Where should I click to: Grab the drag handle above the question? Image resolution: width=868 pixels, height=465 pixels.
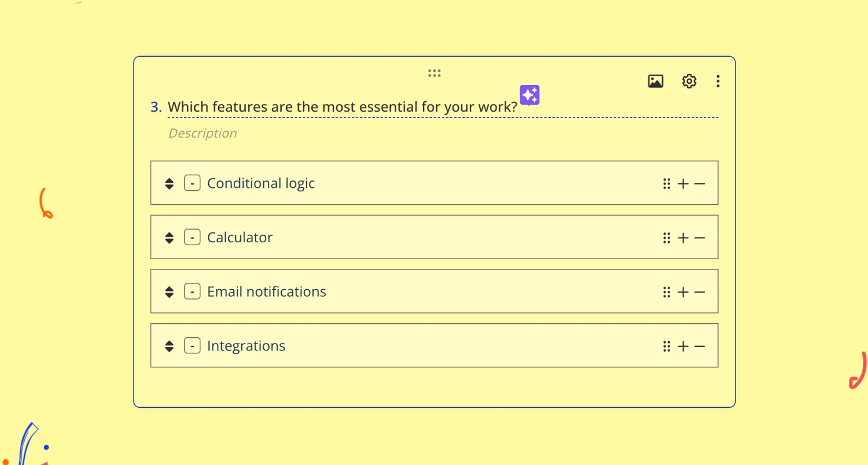[434, 73]
